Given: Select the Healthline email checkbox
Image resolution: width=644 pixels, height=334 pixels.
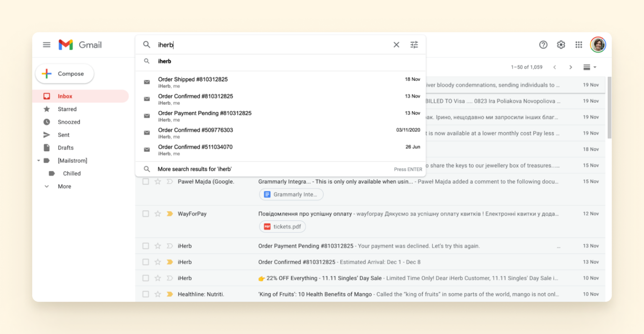Looking at the screenshot, I should tap(145, 294).
